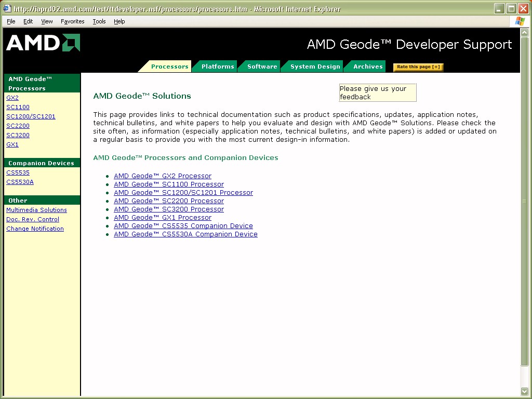
Task: Click the GX2 link in the sidebar
Action: 12,98
